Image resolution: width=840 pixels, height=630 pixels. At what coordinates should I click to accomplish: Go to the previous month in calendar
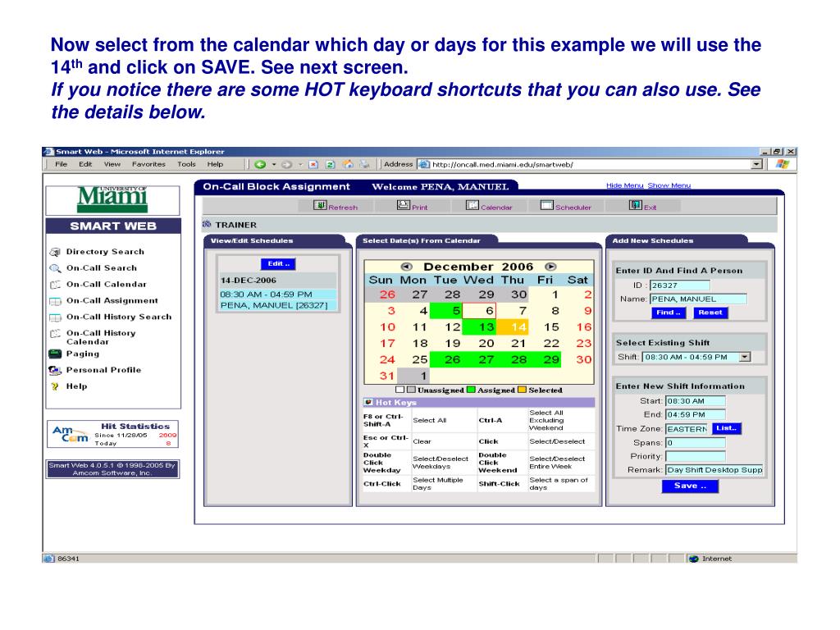tap(407, 267)
